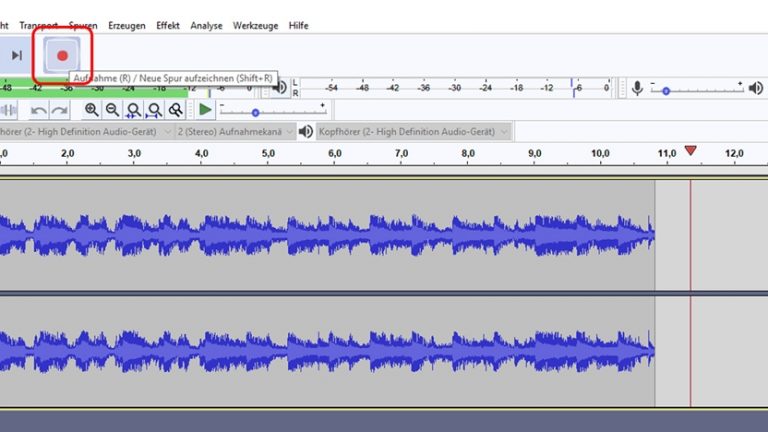Click speaker icon right of the microphone slider
768x432 pixels.
[756, 88]
